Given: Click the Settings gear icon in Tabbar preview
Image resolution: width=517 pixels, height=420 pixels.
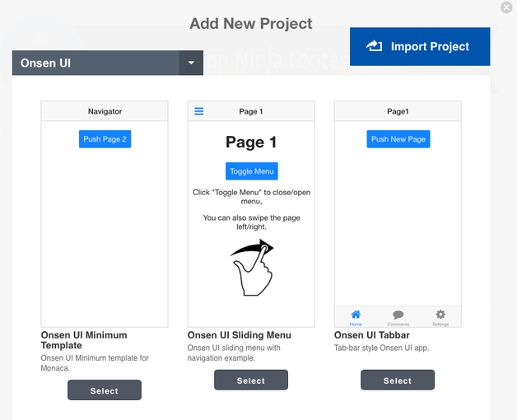Looking at the screenshot, I should pyautogui.click(x=440, y=314).
